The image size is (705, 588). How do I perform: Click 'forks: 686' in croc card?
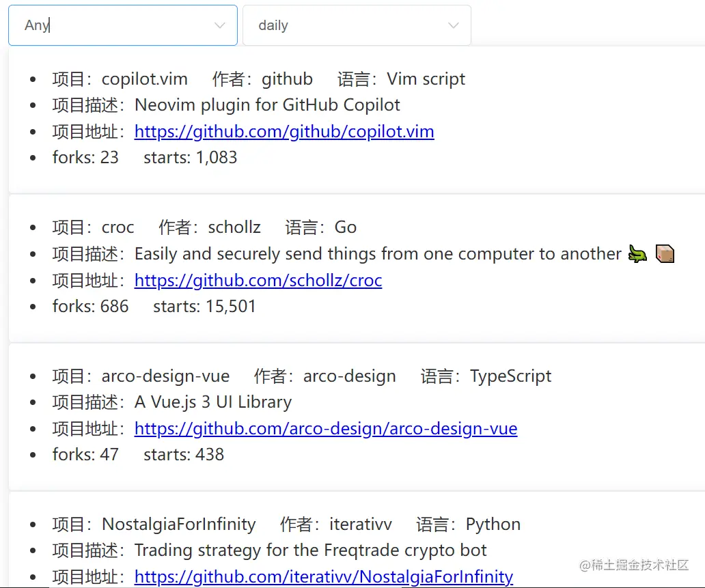[x=90, y=306]
